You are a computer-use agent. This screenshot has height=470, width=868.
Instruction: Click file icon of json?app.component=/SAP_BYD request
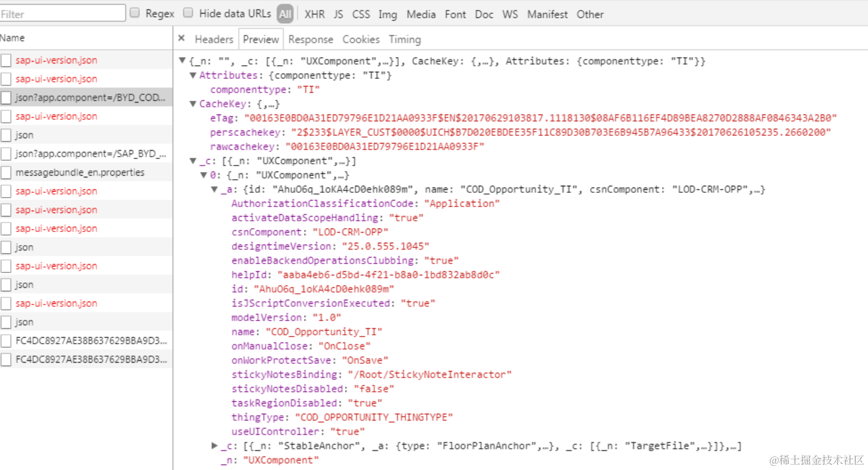click(6, 154)
